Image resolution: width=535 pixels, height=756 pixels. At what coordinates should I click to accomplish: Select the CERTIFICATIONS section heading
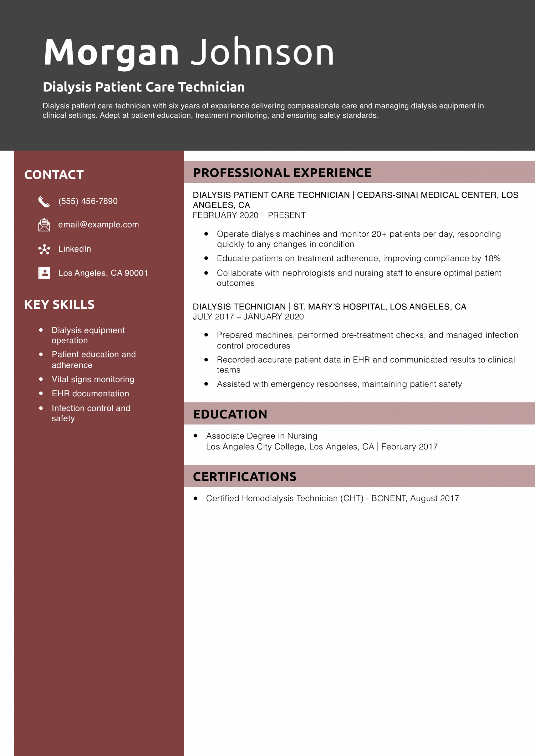(245, 477)
